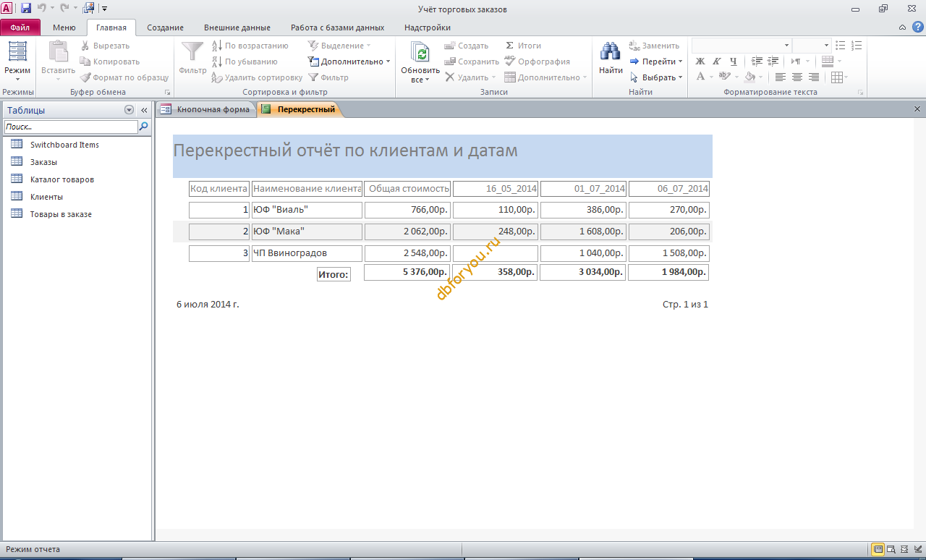Toggle Bold text formatting
This screenshot has height=560, width=926.
[700, 61]
